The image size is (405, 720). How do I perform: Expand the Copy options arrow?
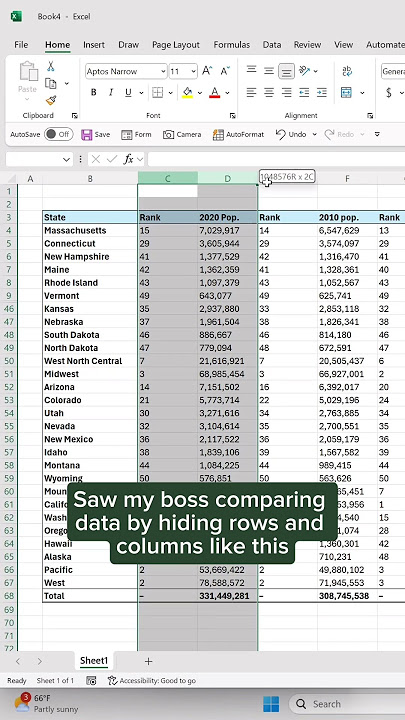67,84
